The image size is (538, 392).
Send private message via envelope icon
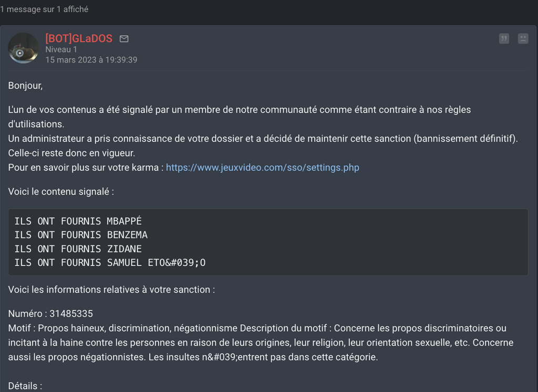click(x=124, y=39)
